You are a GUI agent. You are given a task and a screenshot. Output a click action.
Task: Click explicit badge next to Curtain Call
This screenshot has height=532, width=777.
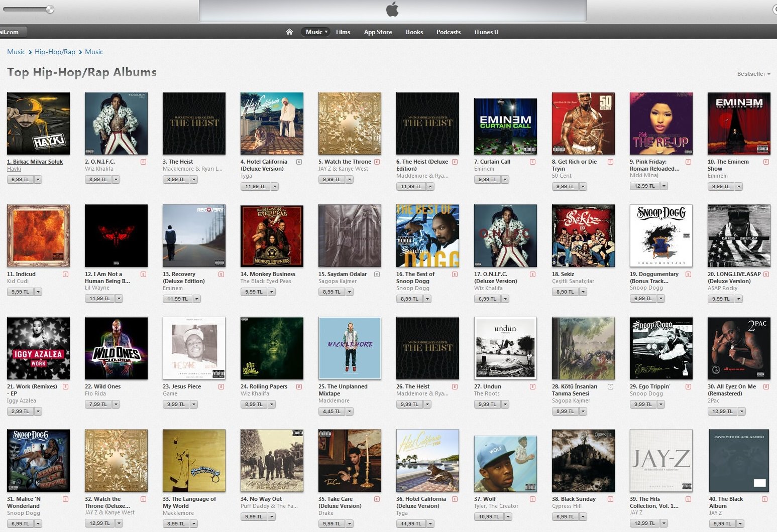tap(532, 162)
